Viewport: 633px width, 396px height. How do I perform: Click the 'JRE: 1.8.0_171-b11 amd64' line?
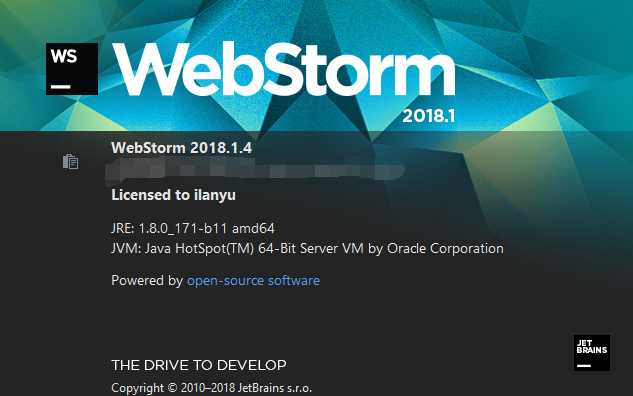tap(193, 228)
